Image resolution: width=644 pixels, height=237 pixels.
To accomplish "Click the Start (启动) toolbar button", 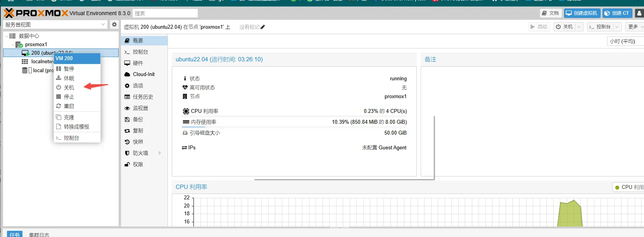I will point(539,27).
